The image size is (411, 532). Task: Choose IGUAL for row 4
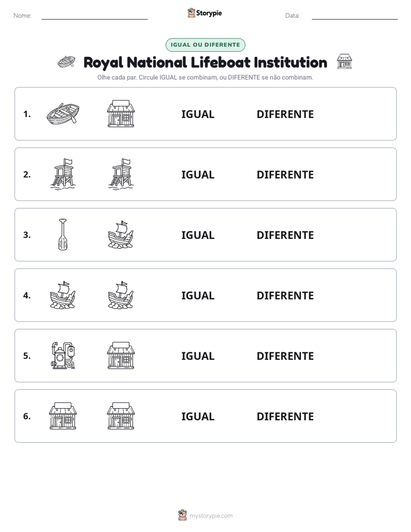(x=197, y=295)
